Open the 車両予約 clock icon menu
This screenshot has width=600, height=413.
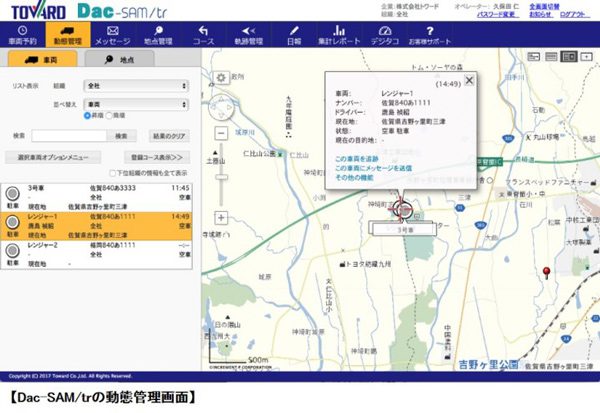coord(22,35)
